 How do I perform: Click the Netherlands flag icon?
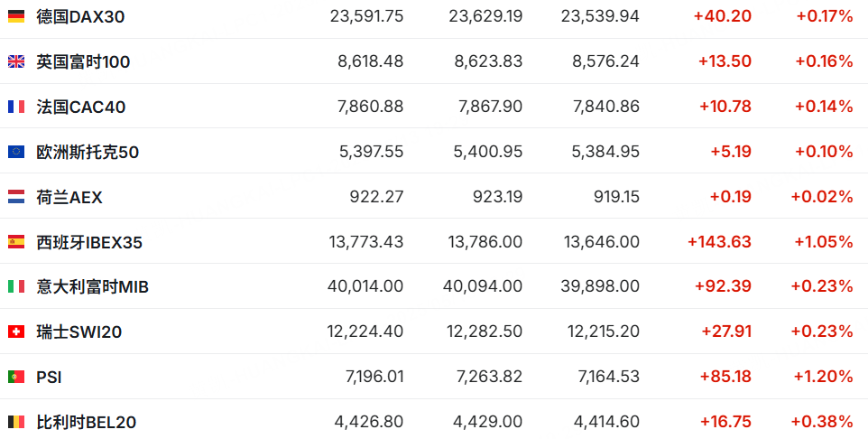click(16, 197)
